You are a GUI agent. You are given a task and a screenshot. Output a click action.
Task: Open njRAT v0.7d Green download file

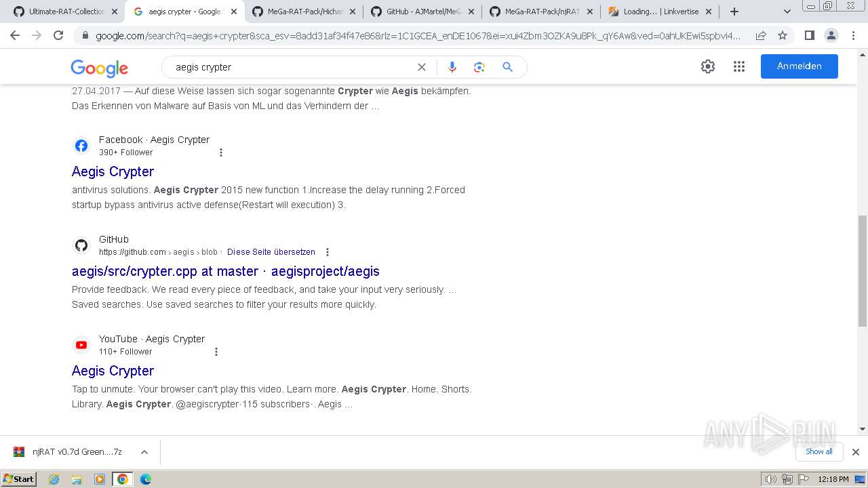pyautogui.click(x=77, y=452)
